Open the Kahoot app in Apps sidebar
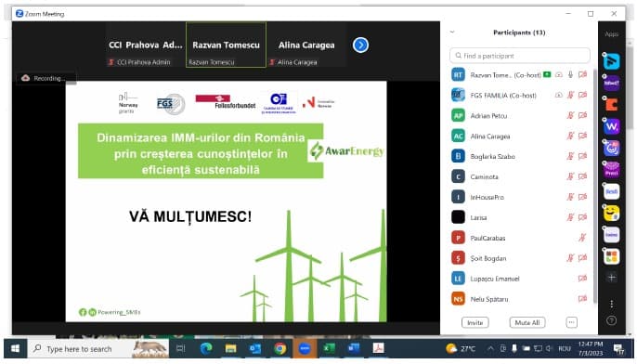Screen dimensions: 637x364 tap(611, 83)
